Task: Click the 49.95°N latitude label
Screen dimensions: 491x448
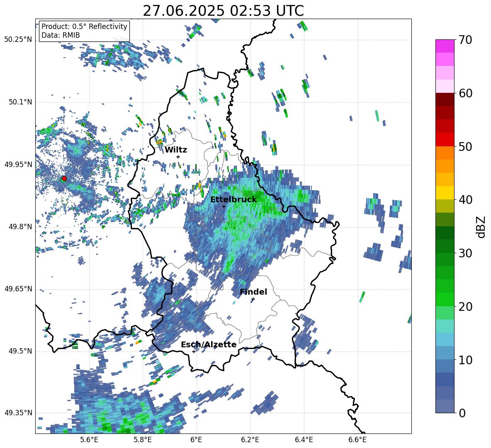Action: click(x=18, y=165)
